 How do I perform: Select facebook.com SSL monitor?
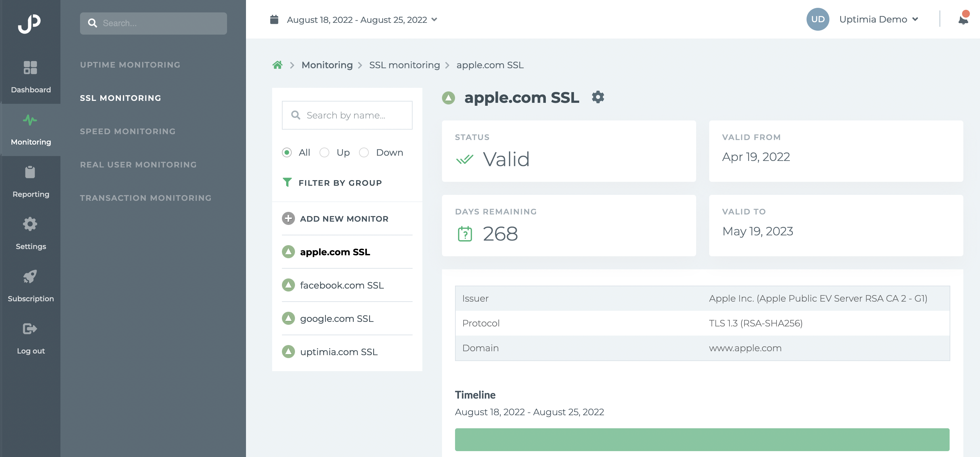click(x=342, y=285)
